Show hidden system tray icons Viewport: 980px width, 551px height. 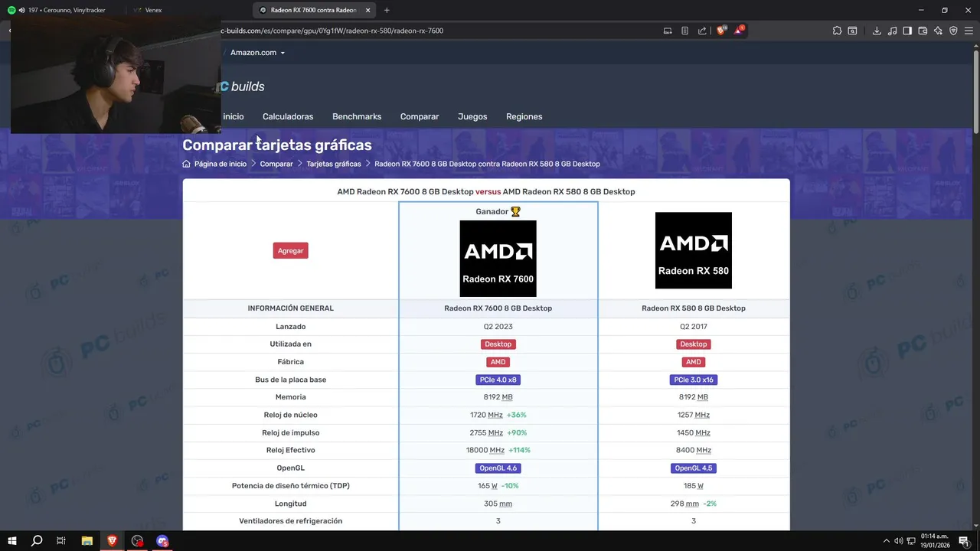pos(887,541)
